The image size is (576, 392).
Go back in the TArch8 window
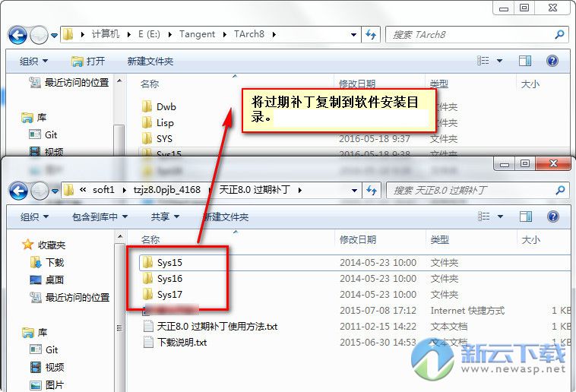pyautogui.click(x=17, y=35)
